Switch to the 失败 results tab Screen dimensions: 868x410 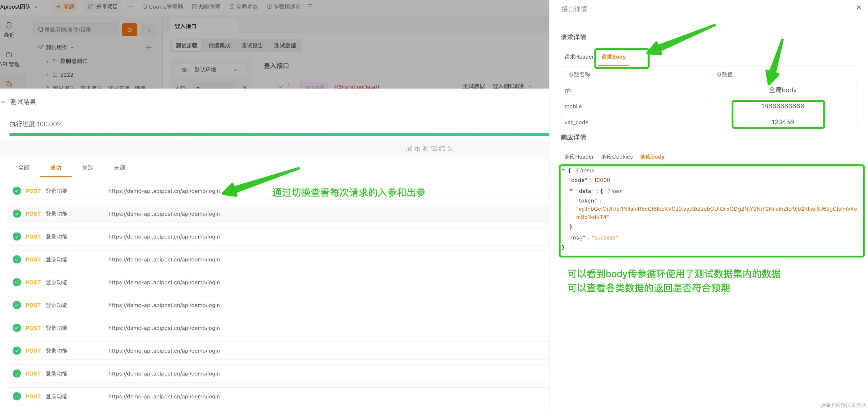[x=87, y=168]
